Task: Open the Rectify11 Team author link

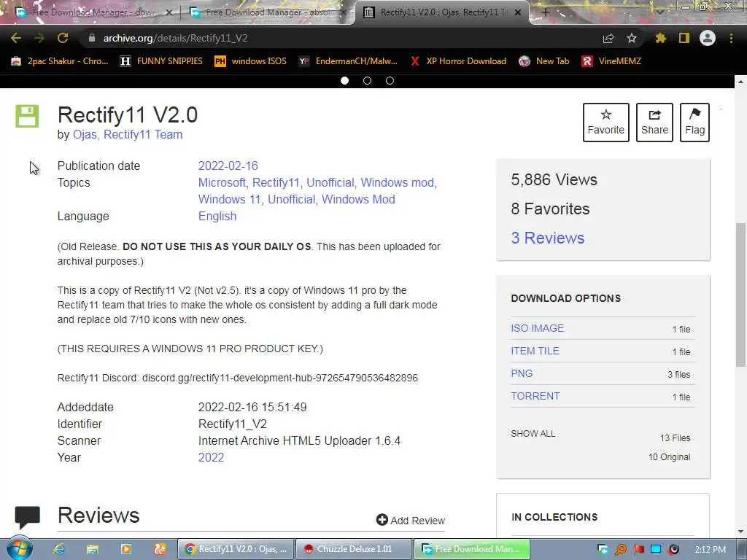Action: coord(143,135)
